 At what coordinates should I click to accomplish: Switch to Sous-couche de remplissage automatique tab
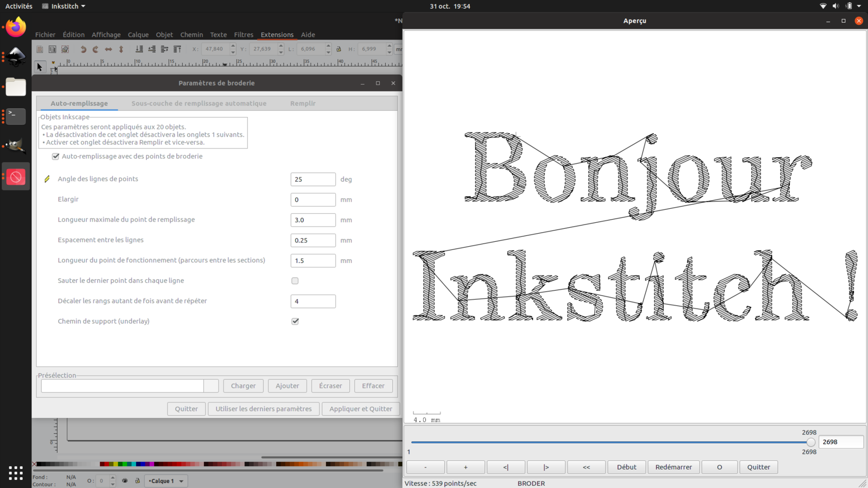pos(199,104)
